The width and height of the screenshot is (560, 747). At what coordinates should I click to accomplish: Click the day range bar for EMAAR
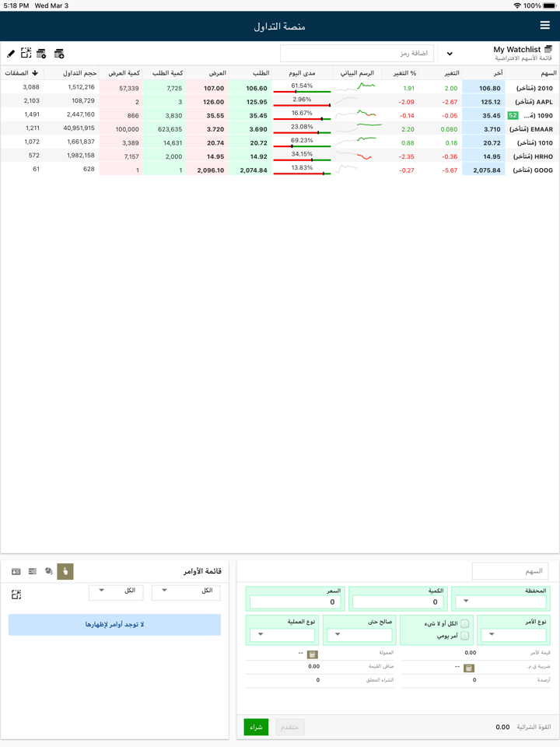pos(302,132)
